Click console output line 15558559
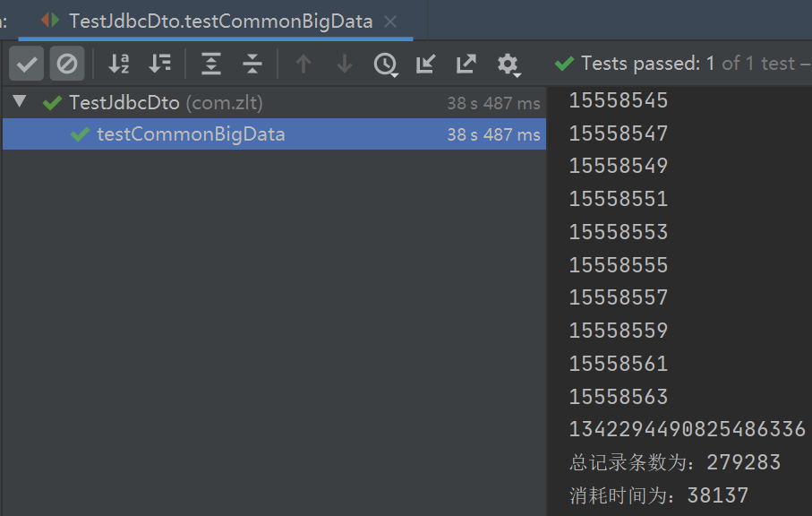Viewport: 812px width, 516px height. [x=619, y=331]
